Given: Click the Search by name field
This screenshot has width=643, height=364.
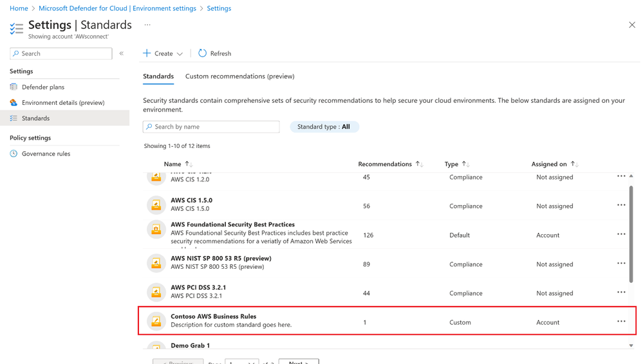Looking at the screenshot, I should pyautogui.click(x=211, y=127).
